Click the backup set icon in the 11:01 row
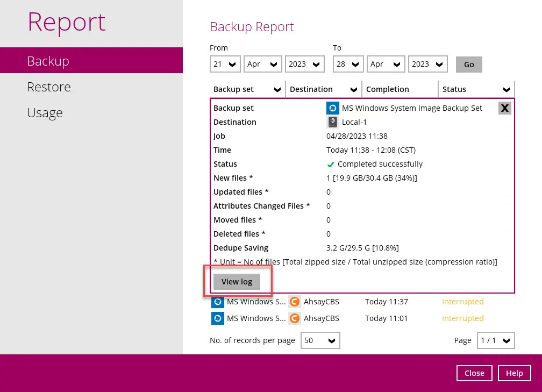 [217, 318]
